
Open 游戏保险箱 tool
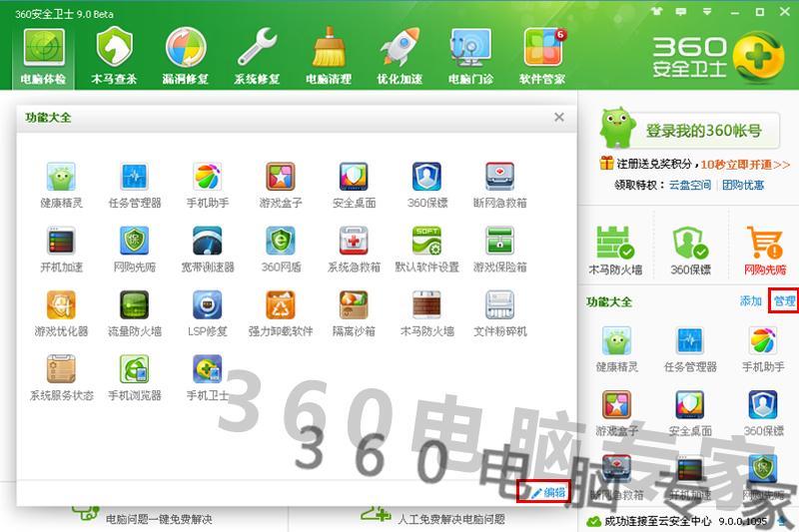(x=500, y=250)
